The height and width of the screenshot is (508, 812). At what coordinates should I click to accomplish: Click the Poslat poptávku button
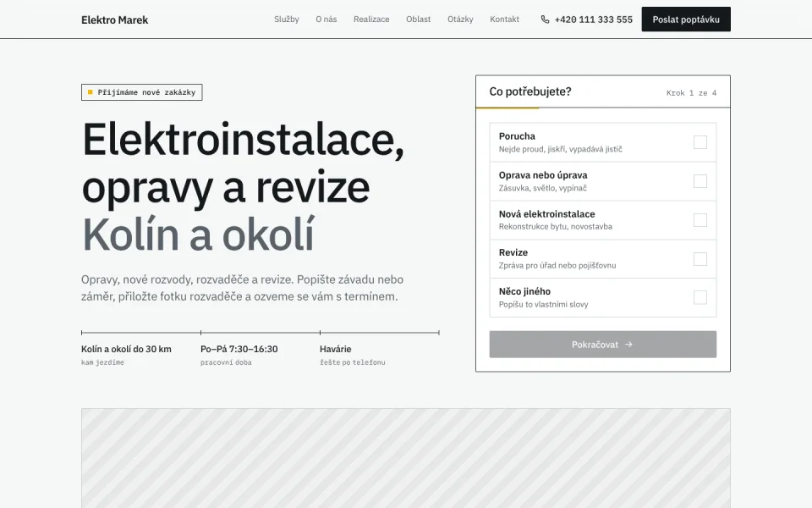tap(686, 19)
